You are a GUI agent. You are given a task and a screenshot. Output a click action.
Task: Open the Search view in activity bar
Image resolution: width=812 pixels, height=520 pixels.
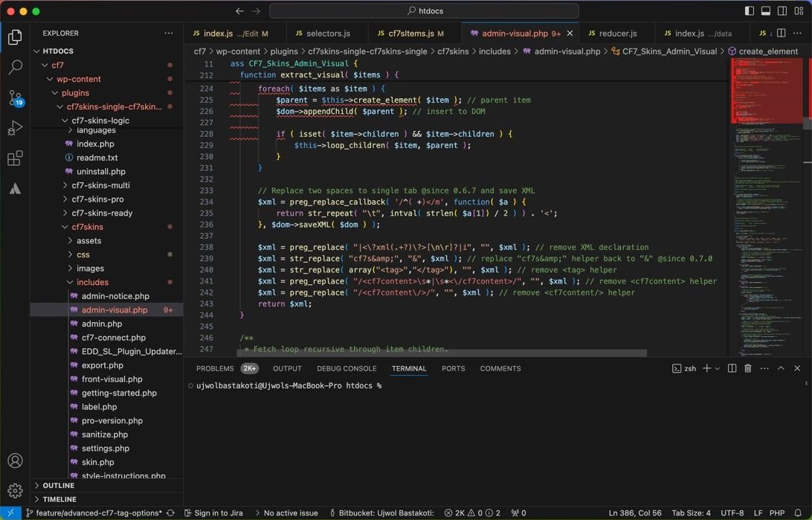click(15, 68)
